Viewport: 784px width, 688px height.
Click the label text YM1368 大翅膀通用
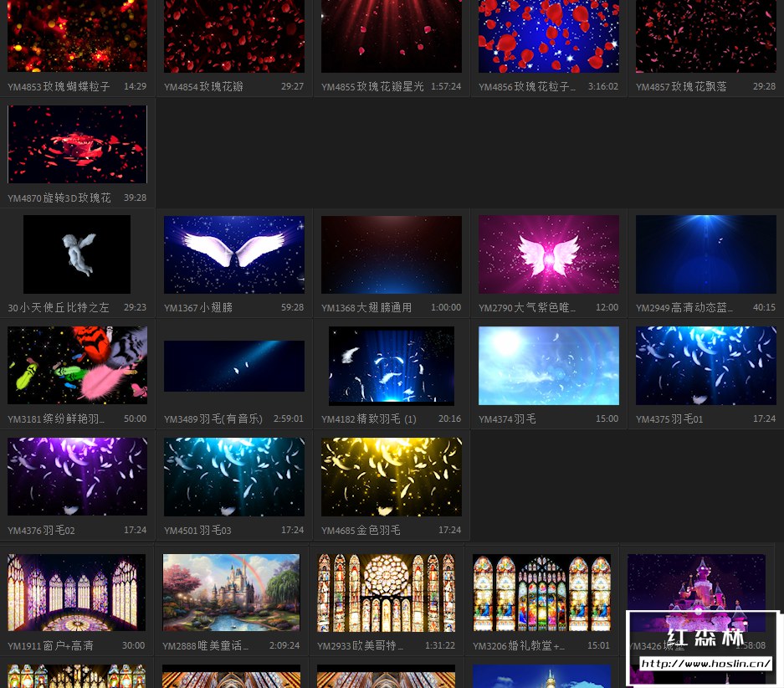pyautogui.click(x=366, y=307)
